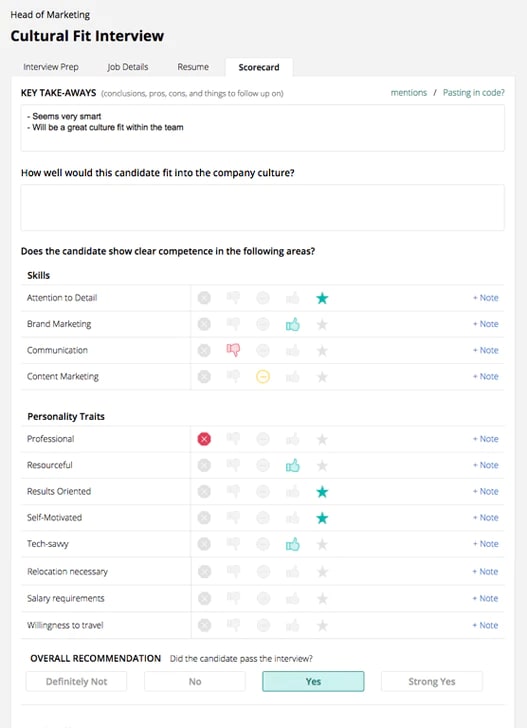Switch to the Interview Prep tab
This screenshot has width=527, height=728.
coord(51,67)
